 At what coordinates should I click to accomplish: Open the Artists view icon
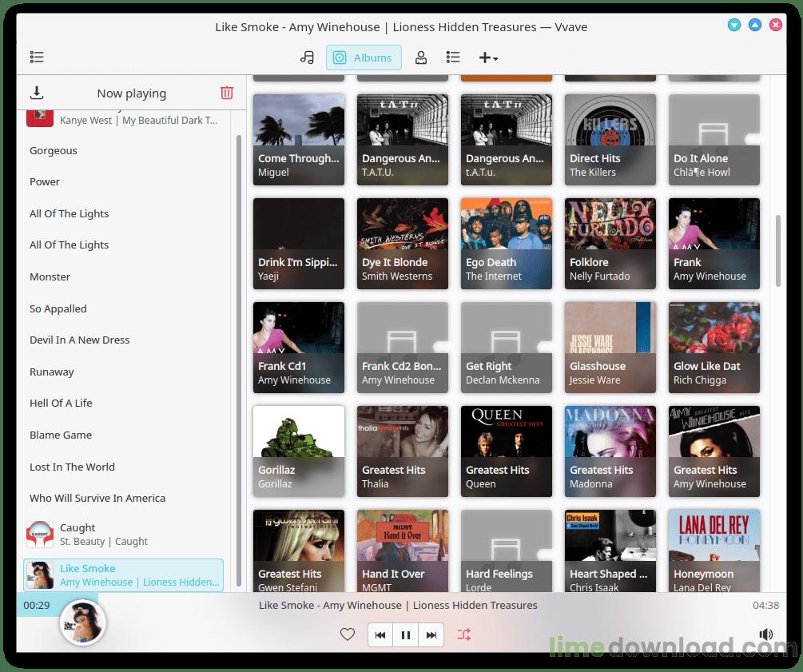click(420, 58)
